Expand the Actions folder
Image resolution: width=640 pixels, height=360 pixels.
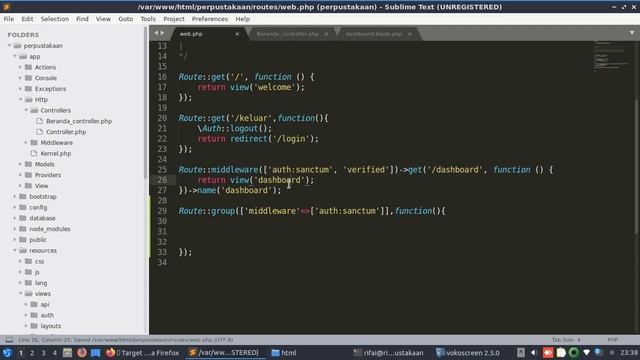[20, 67]
